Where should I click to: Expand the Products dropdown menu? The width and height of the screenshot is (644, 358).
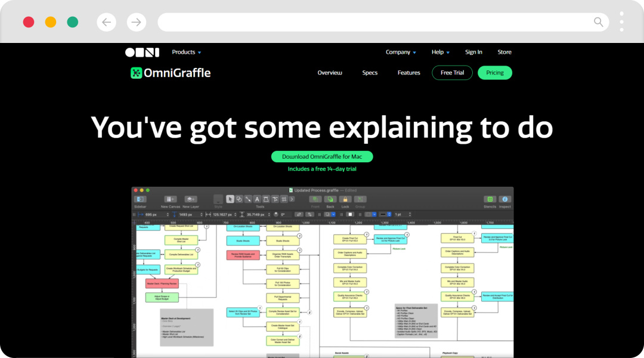pos(187,52)
